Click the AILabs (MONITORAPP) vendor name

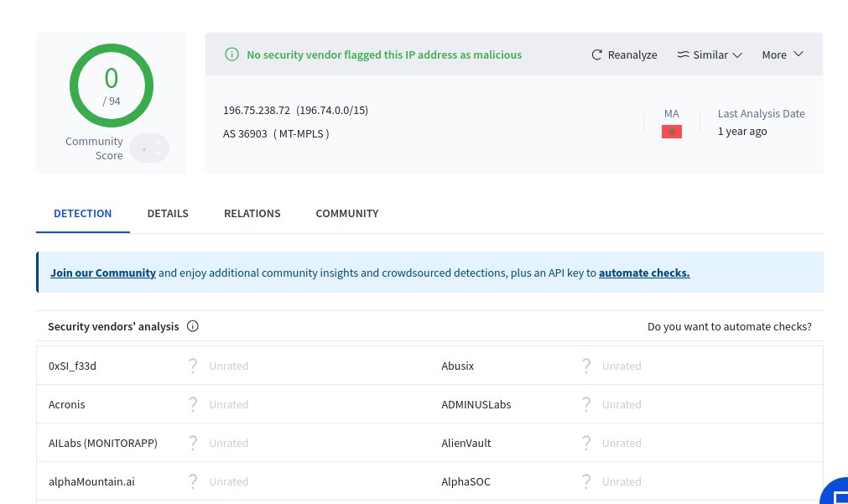point(103,443)
